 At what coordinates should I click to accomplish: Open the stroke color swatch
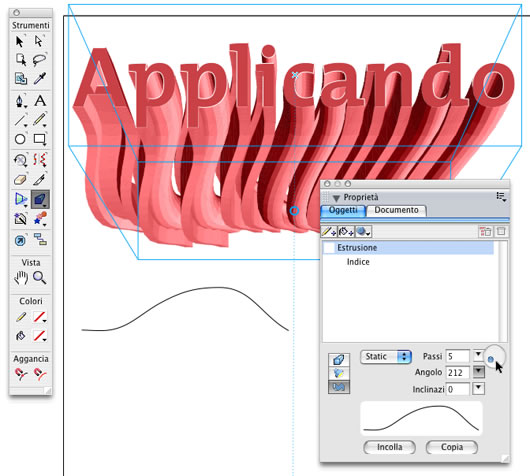coord(40,317)
